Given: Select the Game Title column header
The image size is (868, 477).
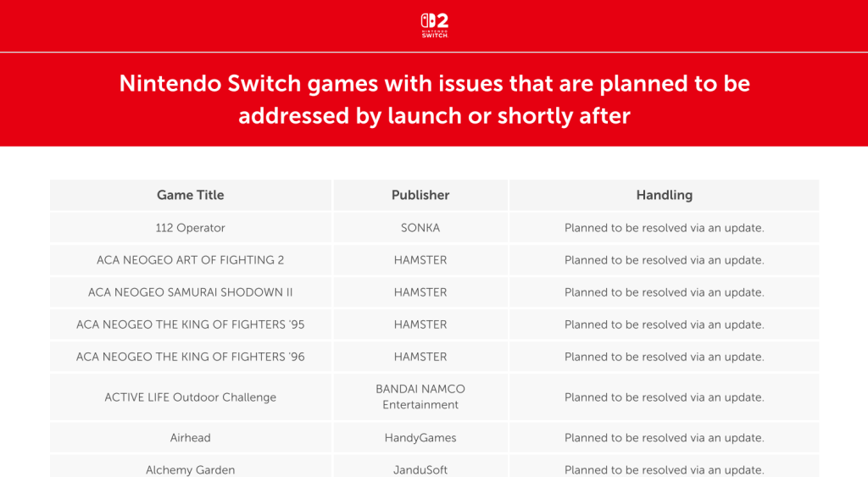Looking at the screenshot, I should click(x=191, y=195).
